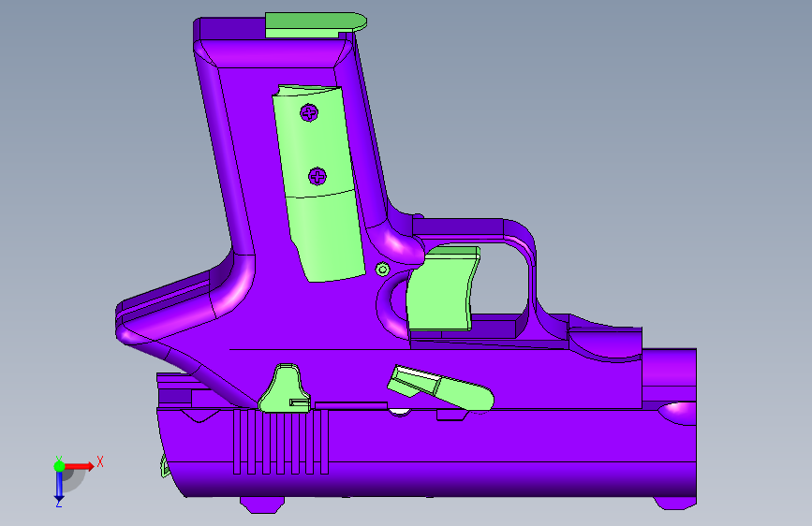Select the long green slide-stop lever
The height and width of the screenshot is (526, 812).
441,387
